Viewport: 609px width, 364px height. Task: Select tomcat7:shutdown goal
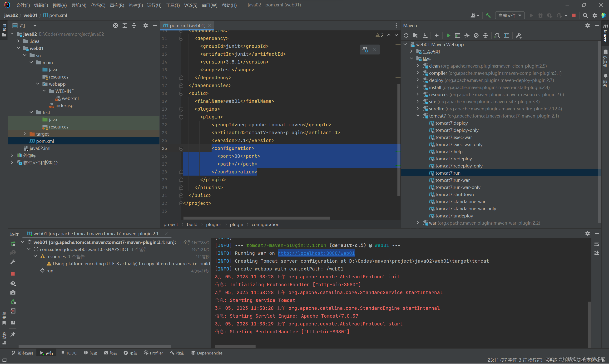point(454,194)
